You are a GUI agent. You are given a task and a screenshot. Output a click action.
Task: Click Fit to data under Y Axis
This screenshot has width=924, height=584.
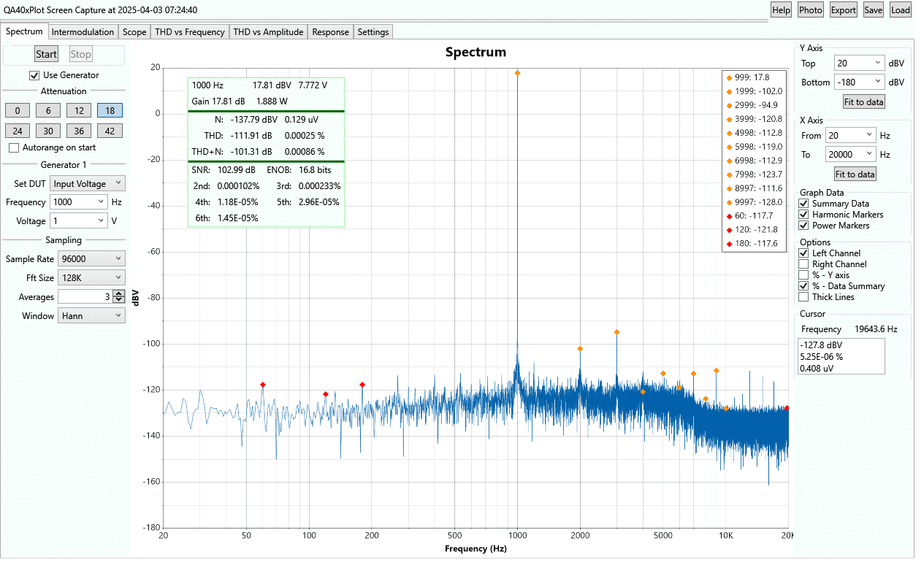tap(863, 102)
